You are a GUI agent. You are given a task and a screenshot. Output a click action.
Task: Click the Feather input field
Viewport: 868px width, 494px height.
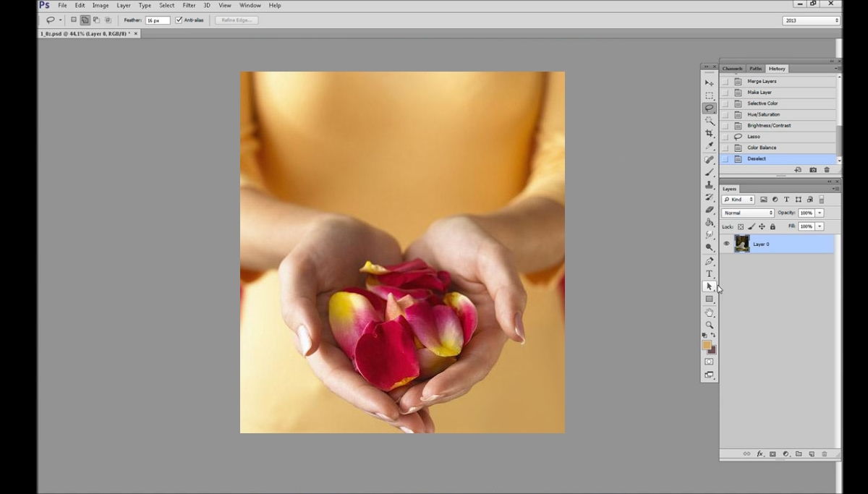click(x=157, y=20)
